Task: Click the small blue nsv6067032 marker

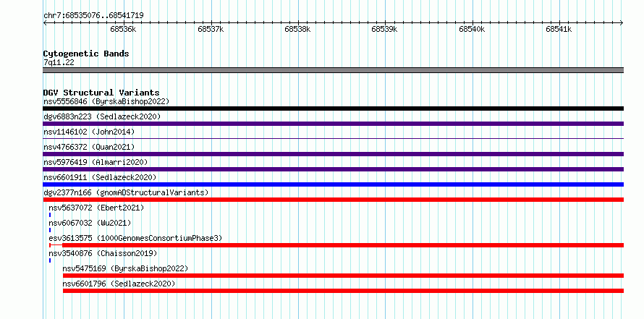Action: point(50,230)
